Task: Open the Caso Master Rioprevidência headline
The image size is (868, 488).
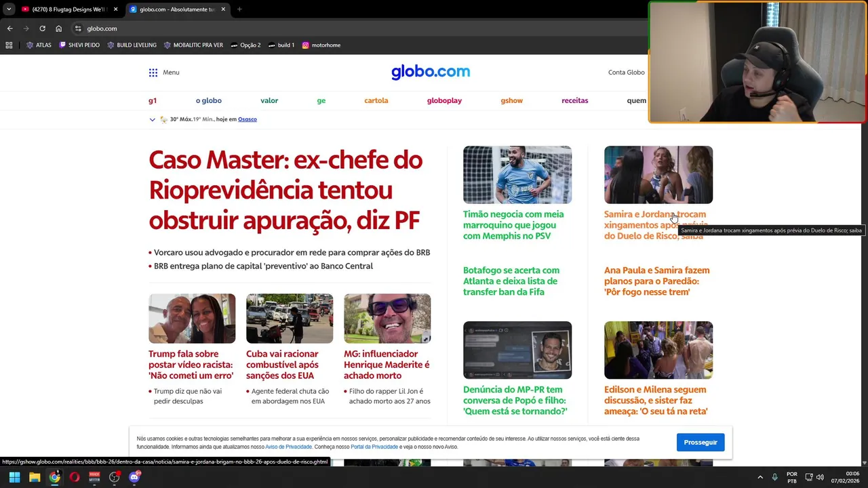Action: coord(285,190)
